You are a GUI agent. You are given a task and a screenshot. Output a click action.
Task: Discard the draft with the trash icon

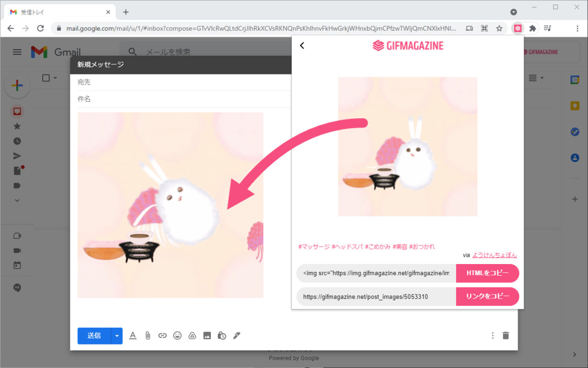(x=506, y=336)
